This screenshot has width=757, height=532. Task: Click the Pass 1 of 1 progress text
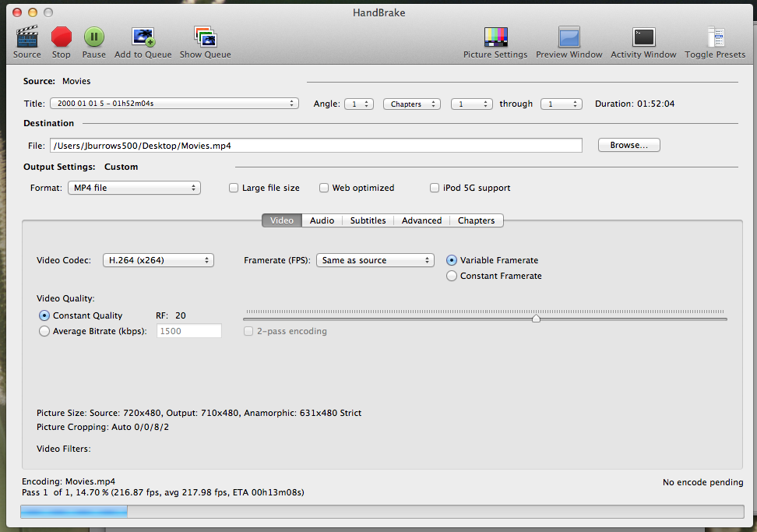pyautogui.click(x=164, y=492)
